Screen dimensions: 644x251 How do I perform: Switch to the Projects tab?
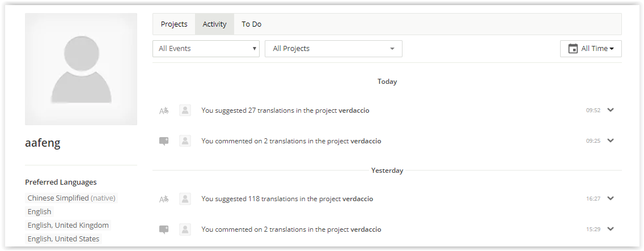(x=174, y=24)
